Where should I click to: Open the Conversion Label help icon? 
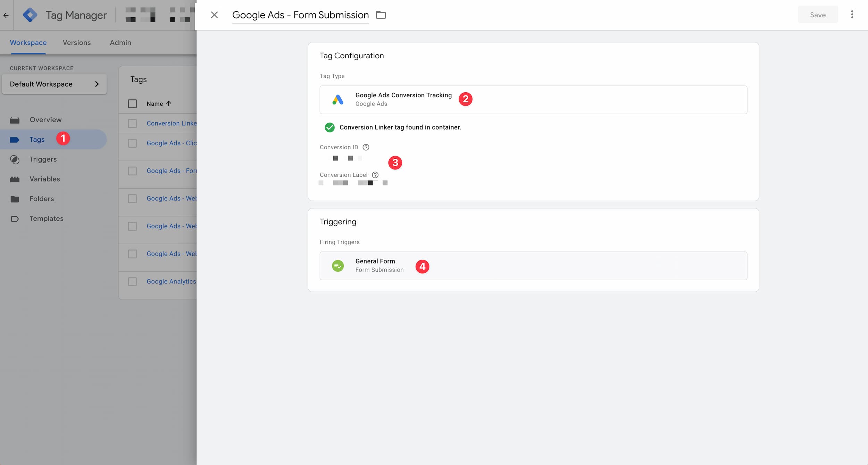click(x=375, y=175)
